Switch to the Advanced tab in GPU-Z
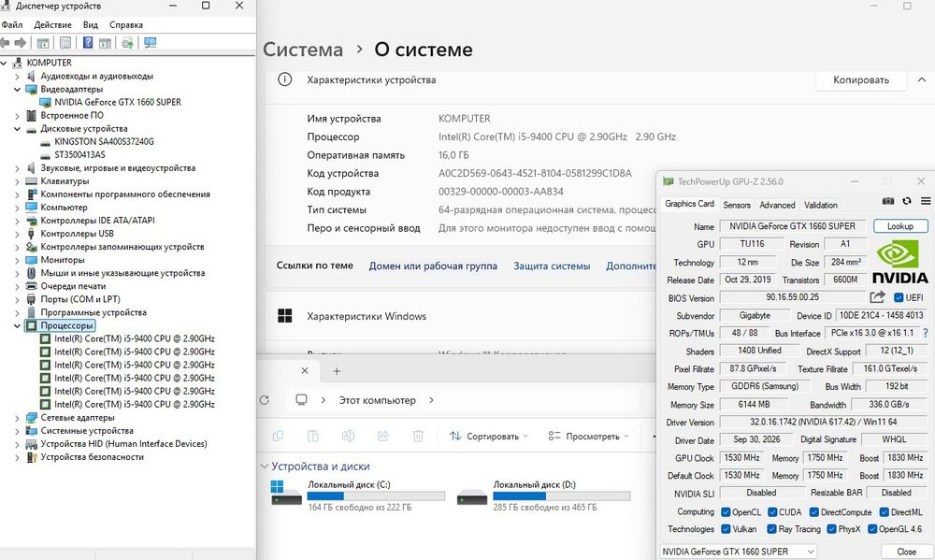 tap(777, 205)
